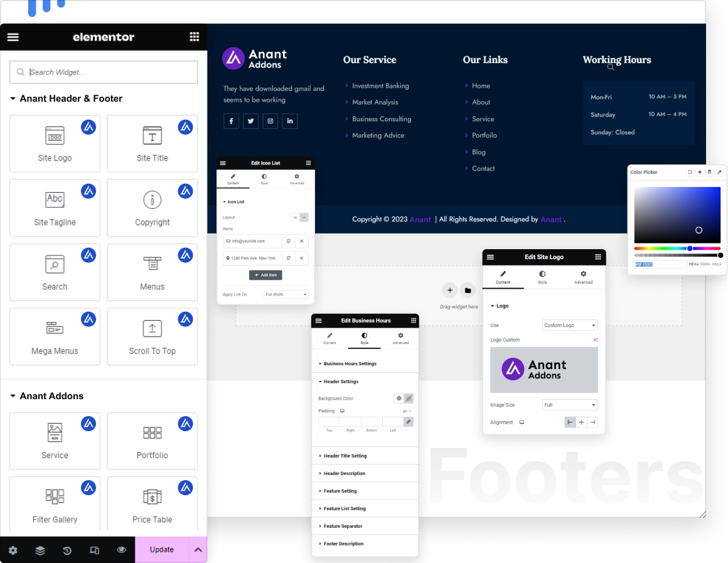Open the Investment Banking footer link
This screenshot has width=728, height=563.
[380, 86]
